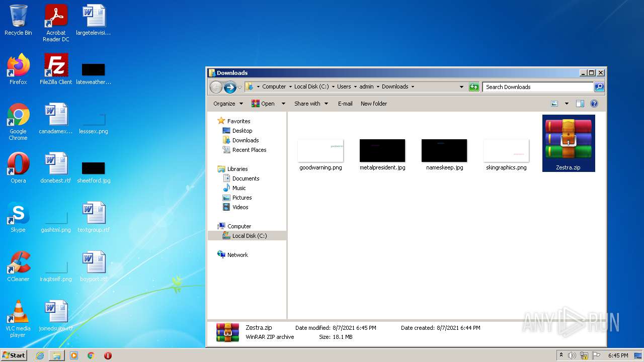Select Zestra.zip archive in Downloads
Viewport: 644px width, 362px height.
(569, 143)
